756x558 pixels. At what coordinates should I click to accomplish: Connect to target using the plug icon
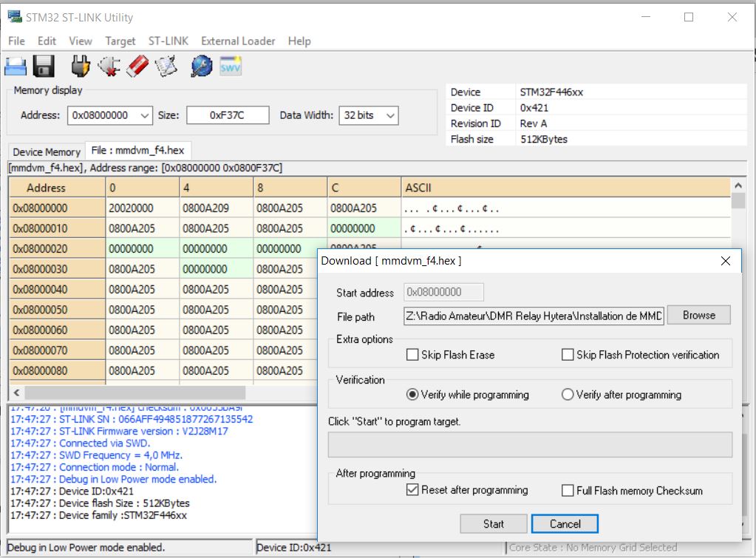[x=81, y=66]
